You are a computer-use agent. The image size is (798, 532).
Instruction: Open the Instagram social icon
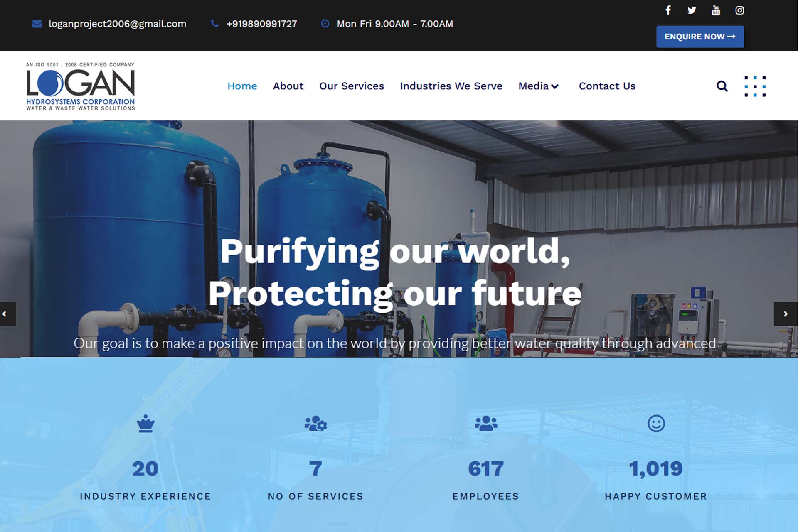coord(739,10)
